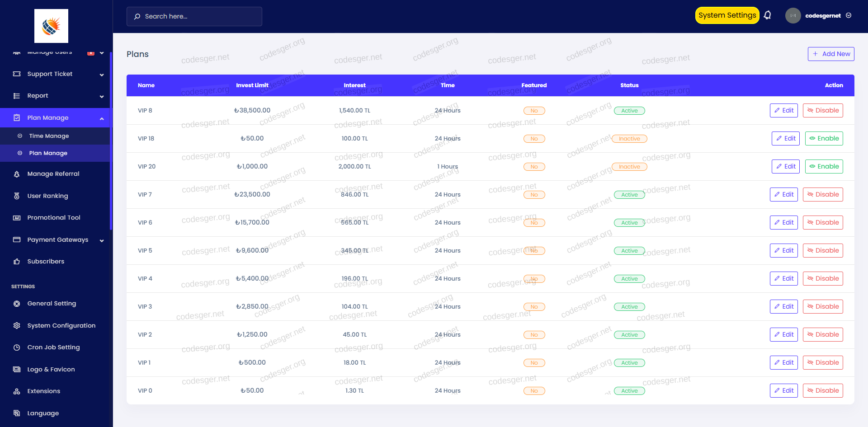This screenshot has width=868, height=427.
Task: Click the Support Ticket sidebar icon
Action: [17, 74]
